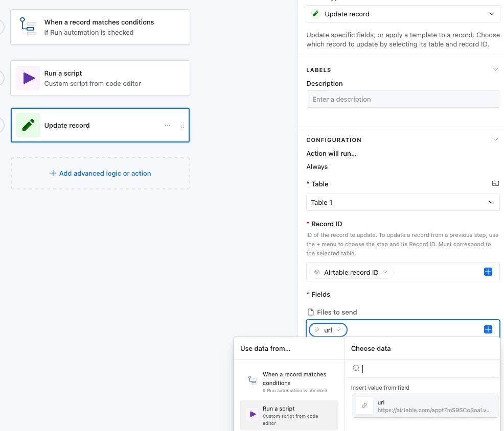This screenshot has height=431, width=504.
Task: Open the Update record action type dropdown
Action: click(403, 14)
